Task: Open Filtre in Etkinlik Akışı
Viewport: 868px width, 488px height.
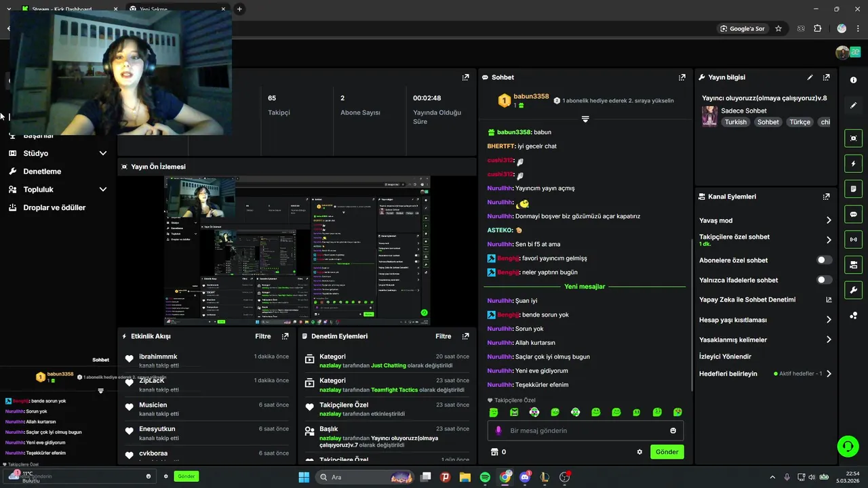Action: [x=263, y=336]
